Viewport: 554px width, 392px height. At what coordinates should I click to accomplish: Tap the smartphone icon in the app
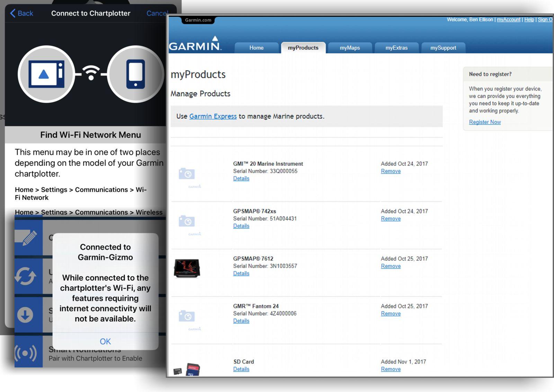point(135,74)
